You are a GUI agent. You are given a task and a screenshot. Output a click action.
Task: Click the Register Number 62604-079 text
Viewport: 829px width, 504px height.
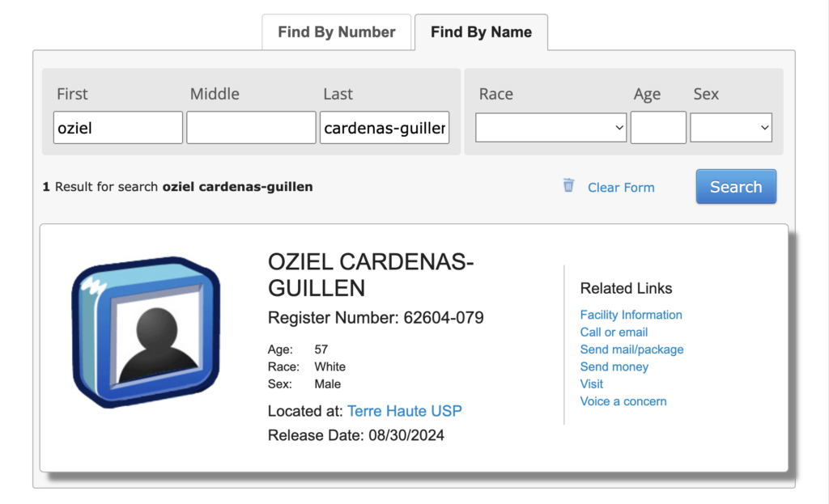(376, 317)
